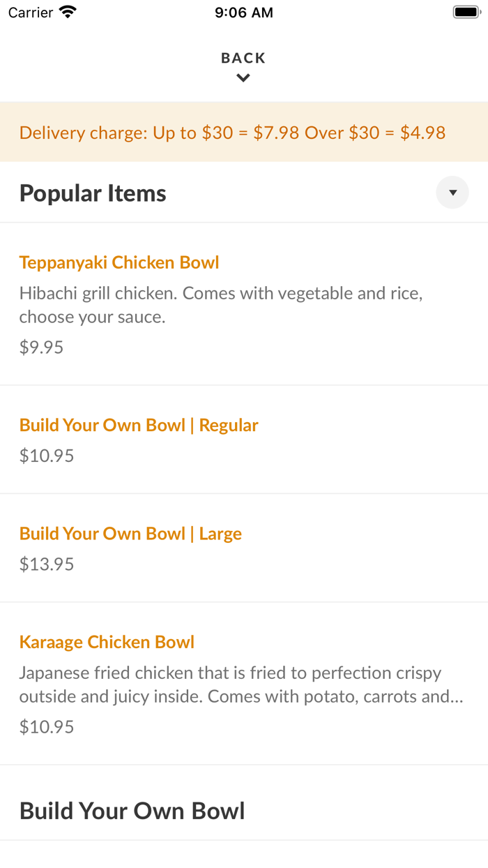Tap the Carrier label in status bar
The height and width of the screenshot is (868, 488).
point(31,12)
